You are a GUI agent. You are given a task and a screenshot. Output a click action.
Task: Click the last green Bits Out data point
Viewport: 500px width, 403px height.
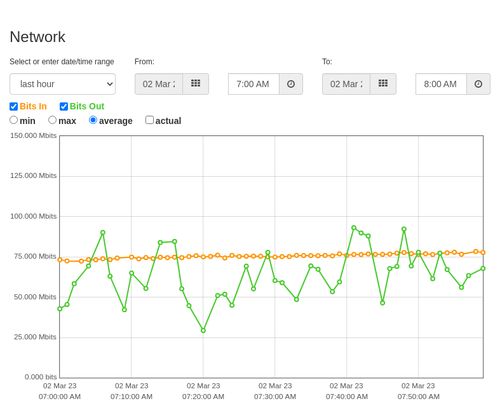483,268
